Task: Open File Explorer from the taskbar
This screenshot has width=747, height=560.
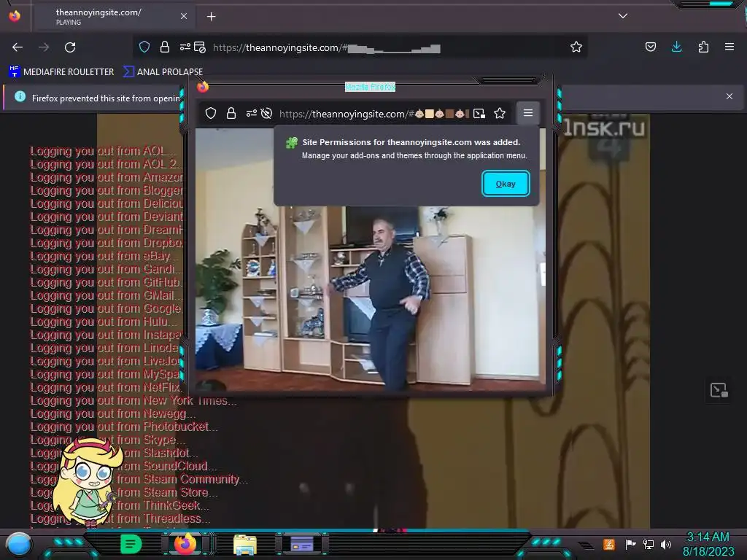Action: point(245,544)
